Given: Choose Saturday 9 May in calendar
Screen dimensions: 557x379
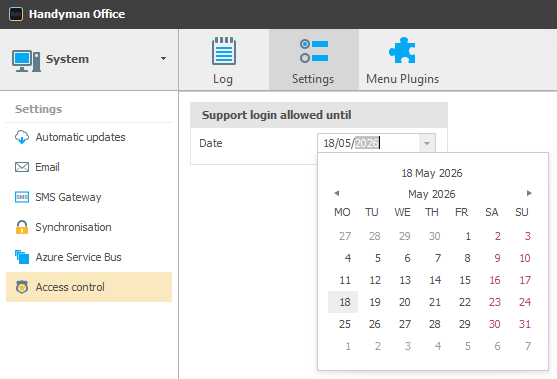Looking at the screenshot, I should click(x=497, y=258).
